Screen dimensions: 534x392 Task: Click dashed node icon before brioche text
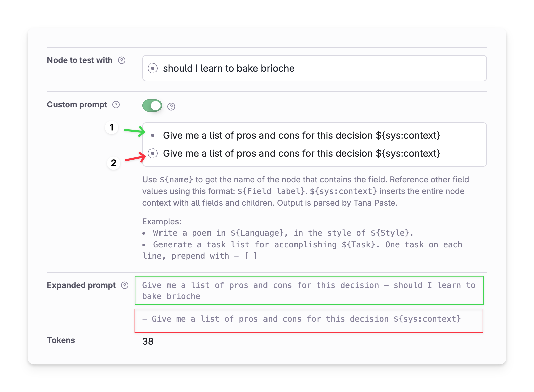[x=153, y=68]
